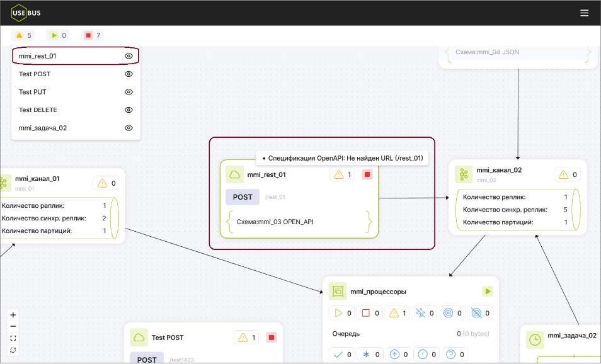Click the refresh diagram icon
601x364 pixels.
[x=13, y=350]
